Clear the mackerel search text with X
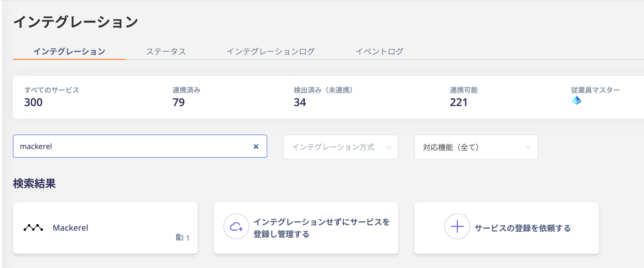Image resolution: width=644 pixels, height=268 pixels. click(256, 146)
